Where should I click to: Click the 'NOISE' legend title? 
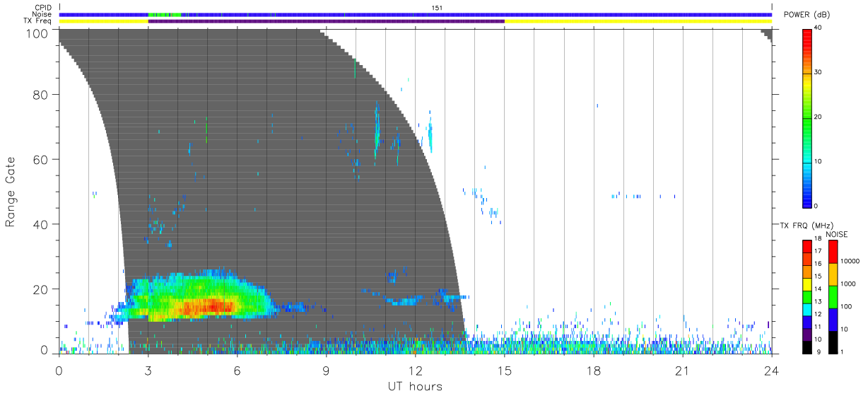837,234
